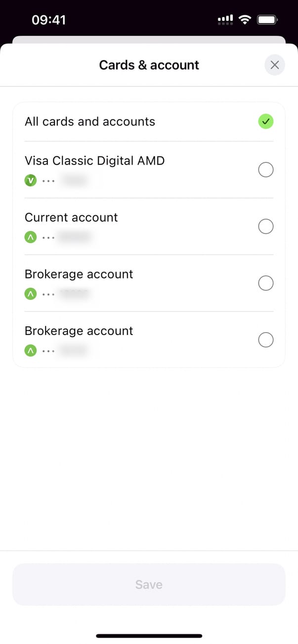Tap the green checkmark for All cards
298x644 pixels.
[266, 121]
